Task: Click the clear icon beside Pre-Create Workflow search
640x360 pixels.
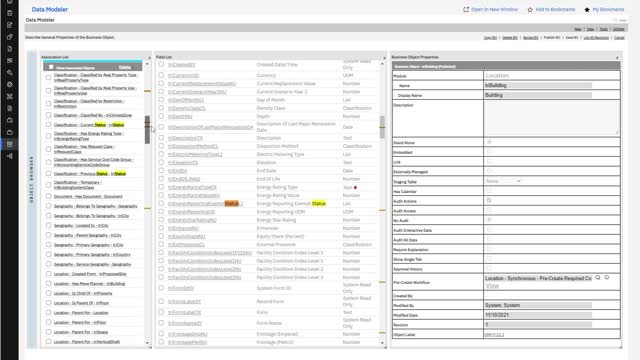Action: pyautogui.click(x=607, y=278)
